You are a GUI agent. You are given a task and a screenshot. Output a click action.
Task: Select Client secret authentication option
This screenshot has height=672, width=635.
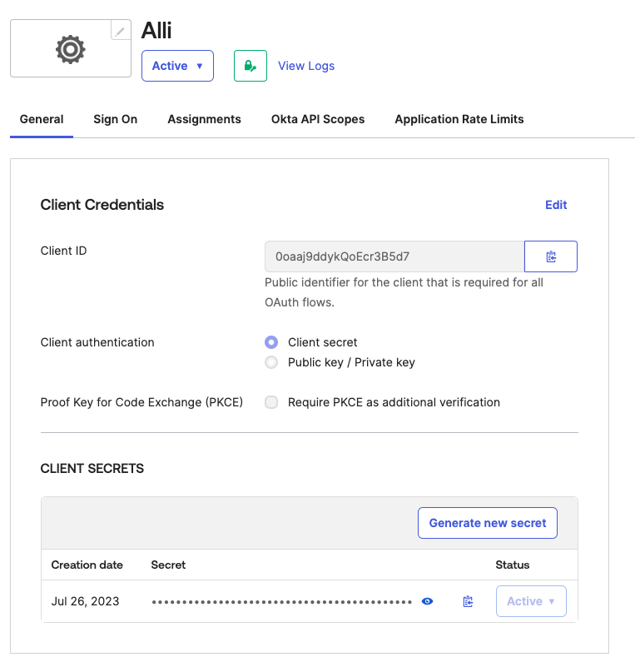(x=270, y=342)
